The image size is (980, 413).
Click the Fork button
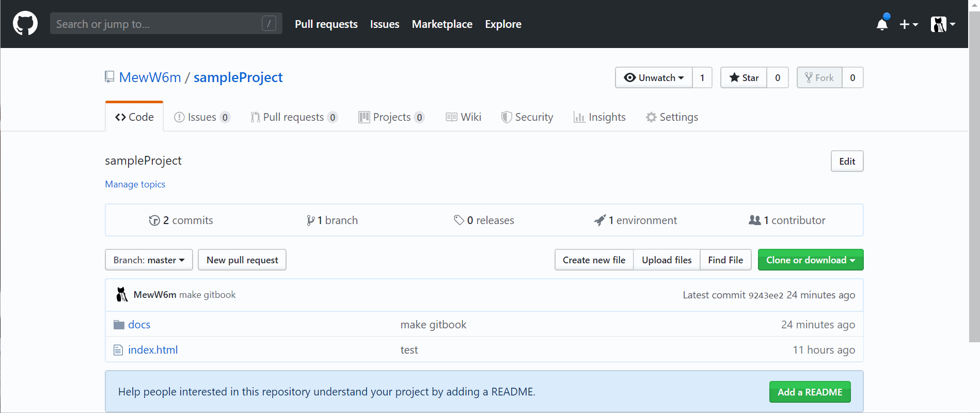[x=819, y=77]
